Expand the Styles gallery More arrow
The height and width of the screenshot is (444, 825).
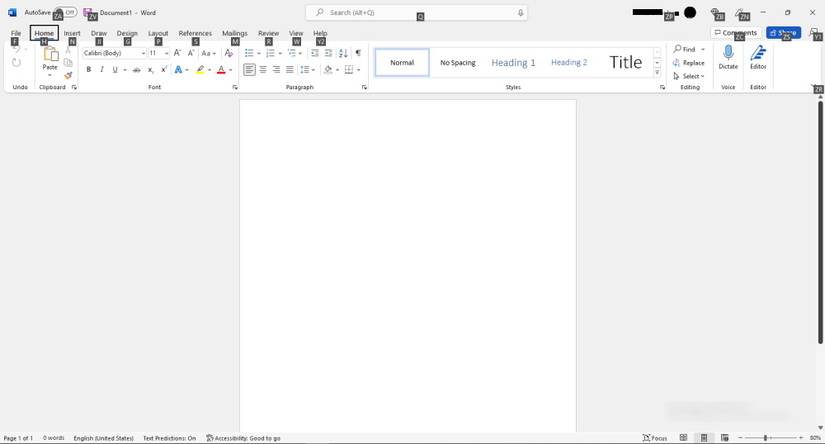[x=657, y=73]
